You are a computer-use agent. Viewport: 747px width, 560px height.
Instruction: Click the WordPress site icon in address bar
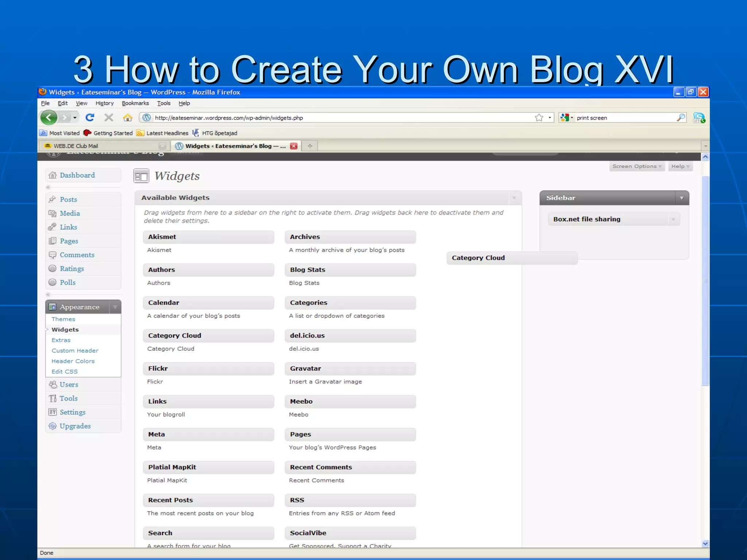(147, 117)
